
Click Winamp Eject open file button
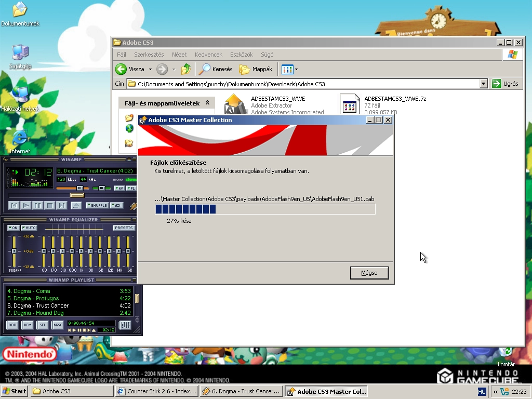tap(76, 205)
